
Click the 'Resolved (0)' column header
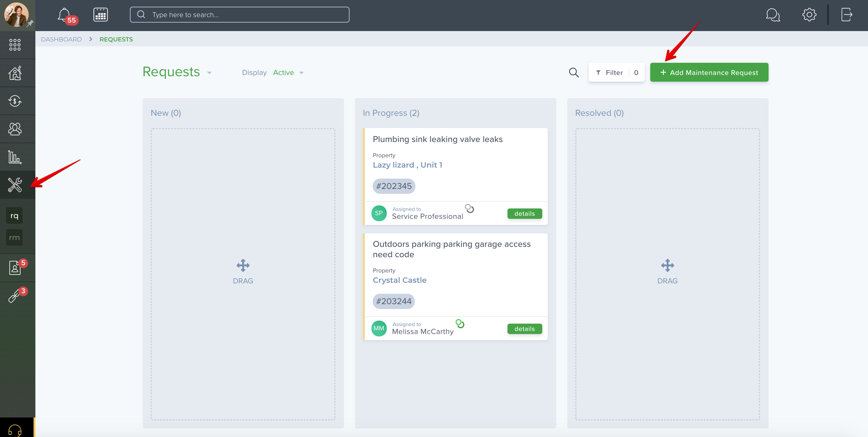[x=599, y=113]
